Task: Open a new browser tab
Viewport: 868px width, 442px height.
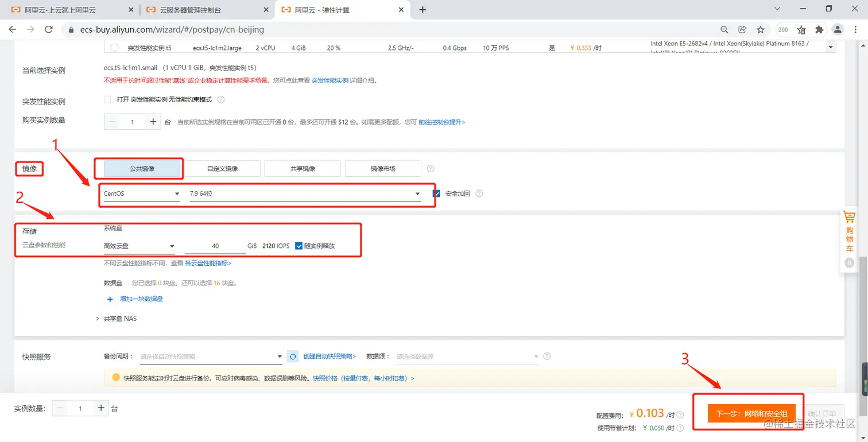Action: (x=423, y=10)
